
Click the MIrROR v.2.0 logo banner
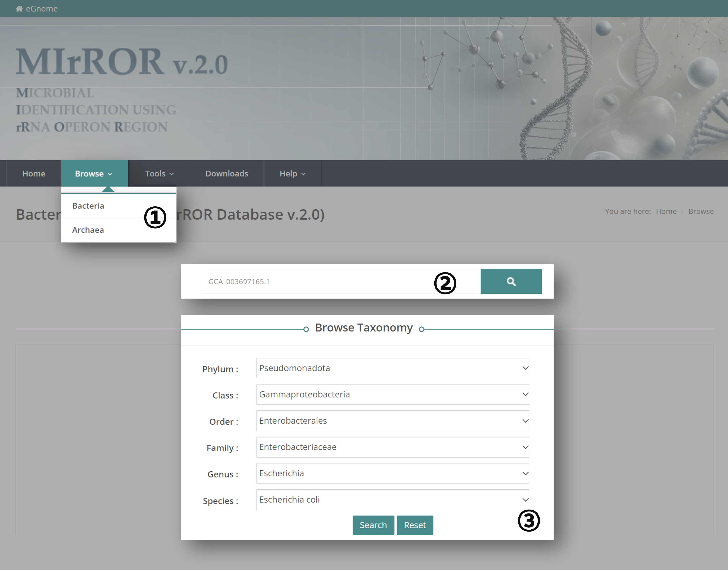pos(122,62)
